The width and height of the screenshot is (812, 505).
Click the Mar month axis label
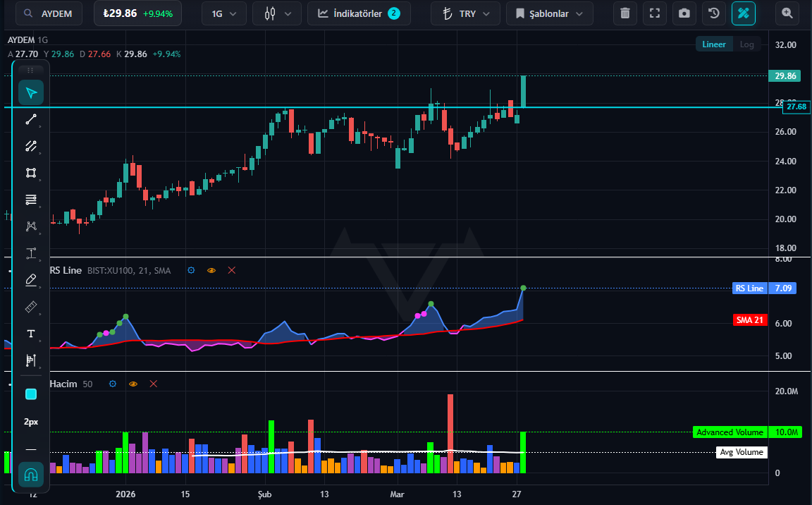point(398,494)
